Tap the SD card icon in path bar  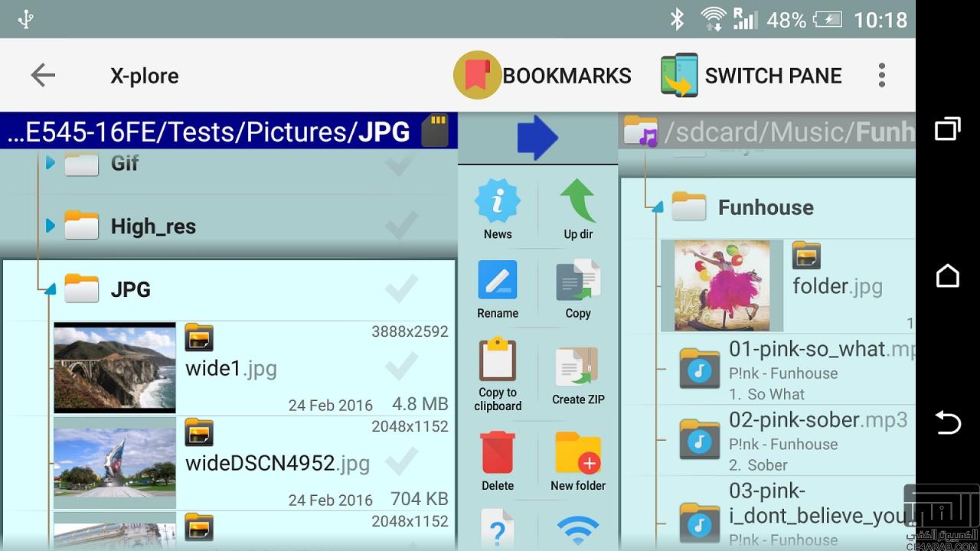[x=436, y=131]
